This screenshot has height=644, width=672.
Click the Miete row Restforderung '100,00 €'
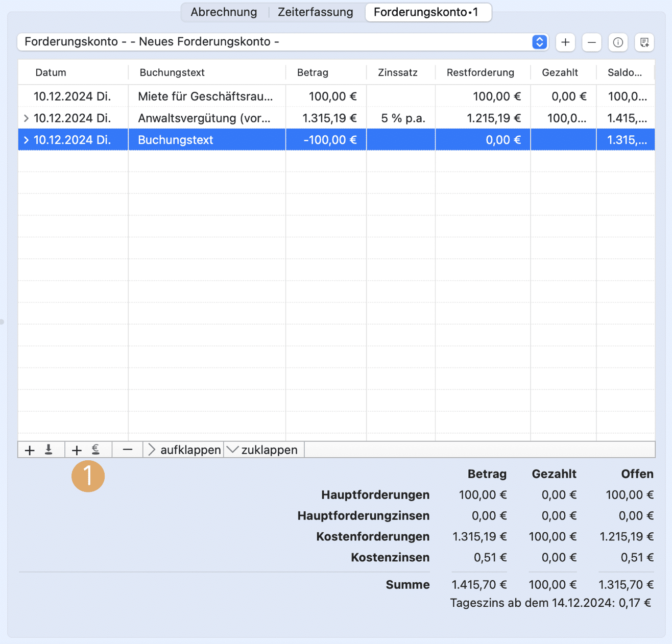497,96
